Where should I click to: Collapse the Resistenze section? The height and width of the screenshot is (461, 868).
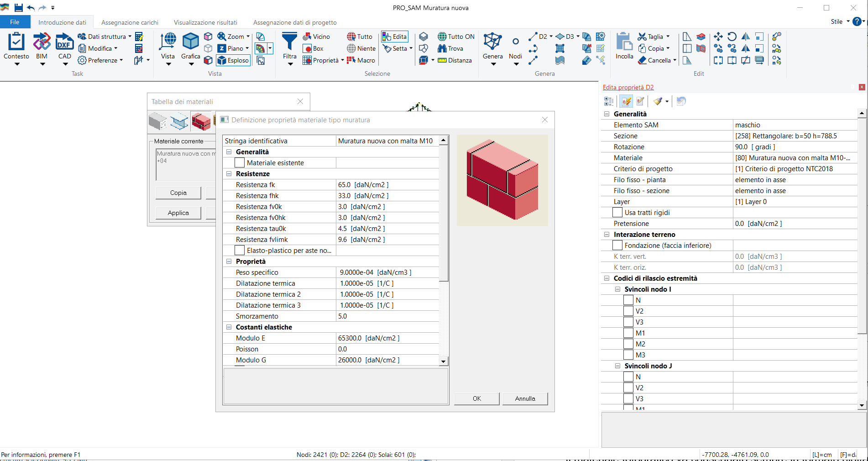(229, 174)
